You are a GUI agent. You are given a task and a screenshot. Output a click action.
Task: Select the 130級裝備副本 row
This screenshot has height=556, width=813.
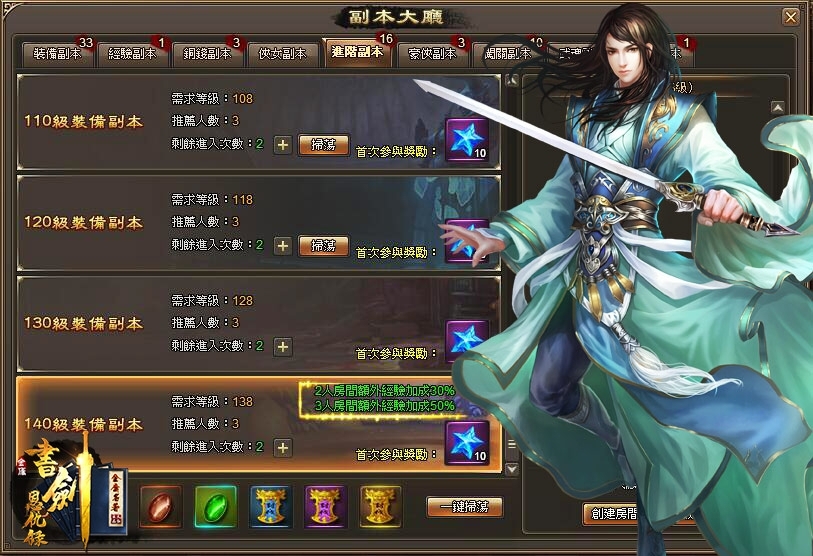tap(259, 324)
